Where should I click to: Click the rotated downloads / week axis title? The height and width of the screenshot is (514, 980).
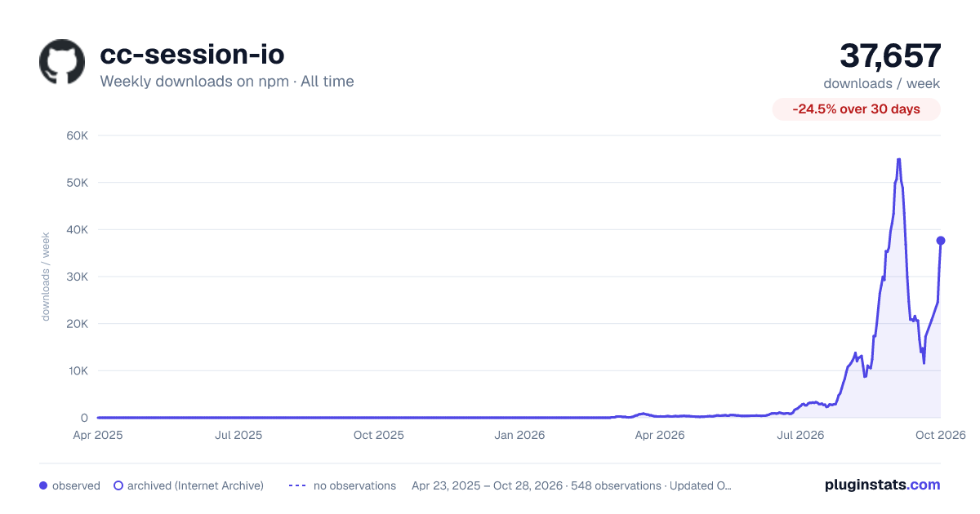pos(47,277)
